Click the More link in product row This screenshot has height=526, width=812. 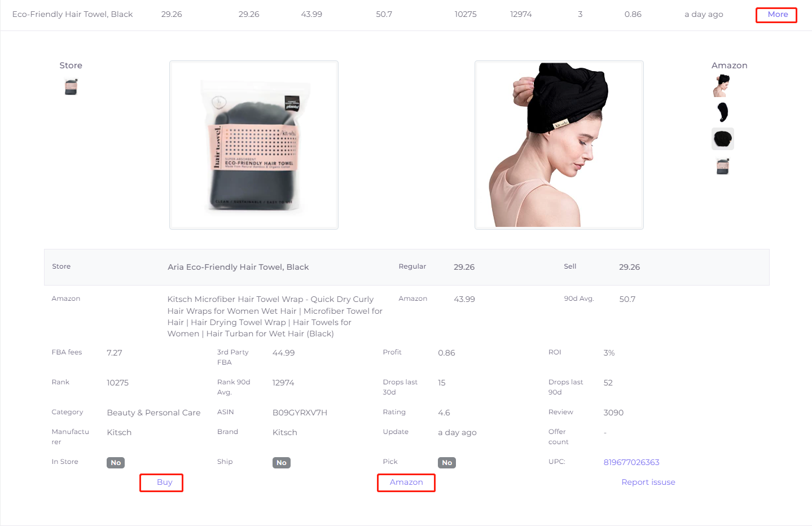(x=776, y=15)
